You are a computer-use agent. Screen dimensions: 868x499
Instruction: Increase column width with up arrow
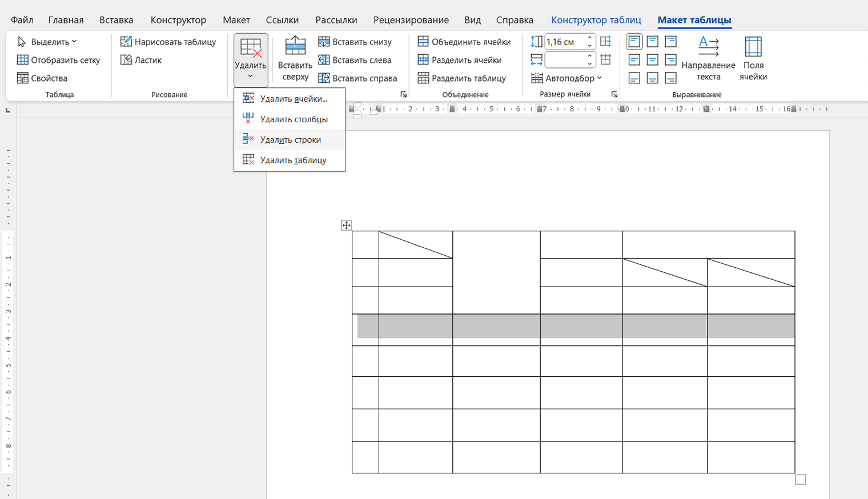(x=590, y=56)
